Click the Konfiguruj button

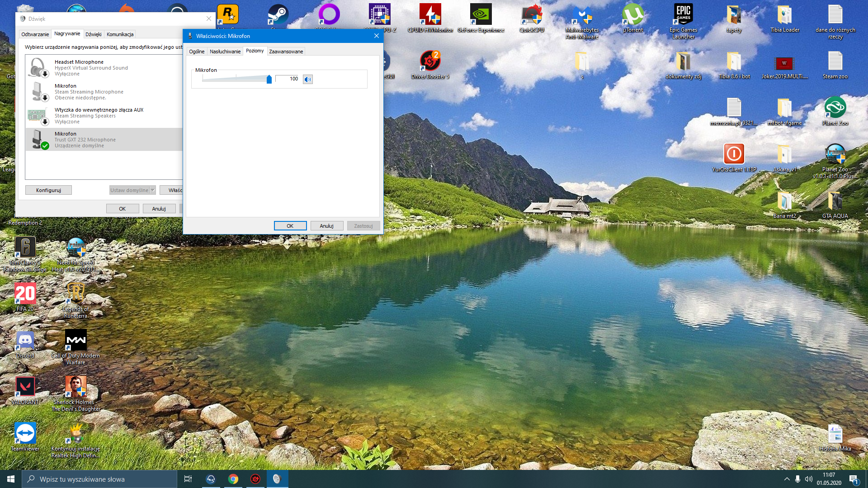point(48,190)
